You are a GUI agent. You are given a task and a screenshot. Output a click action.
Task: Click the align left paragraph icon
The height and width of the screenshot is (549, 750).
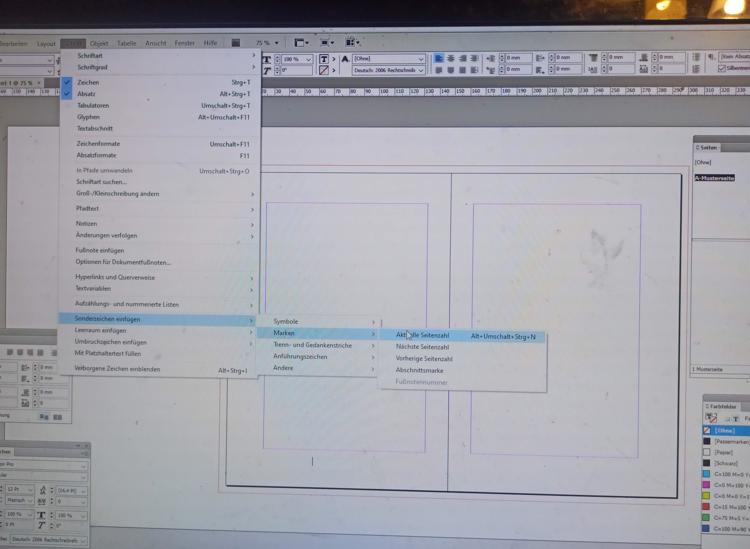[x=439, y=58]
